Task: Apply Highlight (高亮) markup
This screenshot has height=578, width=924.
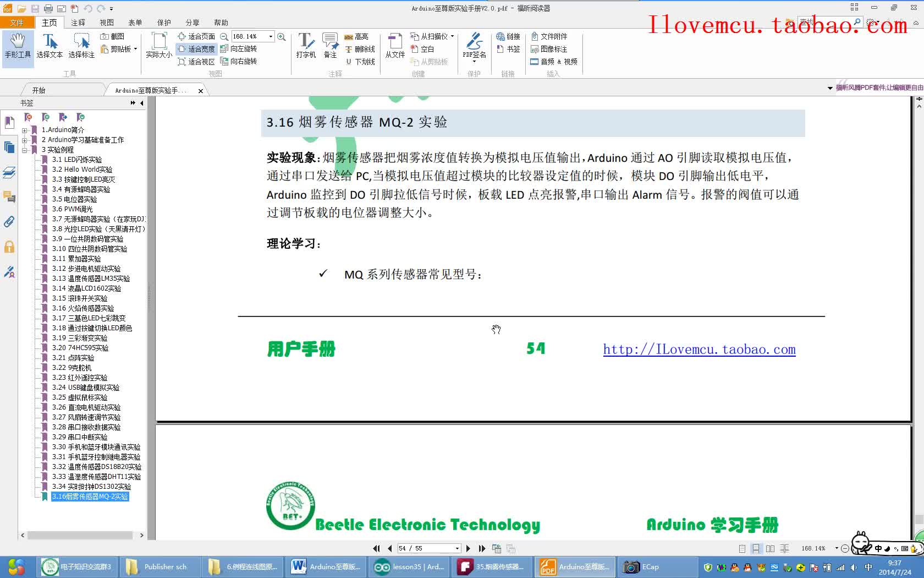Action: pos(356,36)
